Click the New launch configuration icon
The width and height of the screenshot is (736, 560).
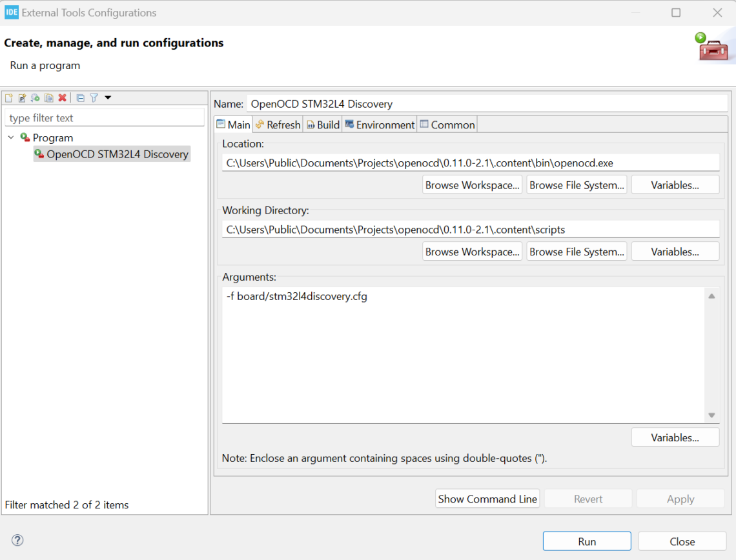(x=8, y=98)
